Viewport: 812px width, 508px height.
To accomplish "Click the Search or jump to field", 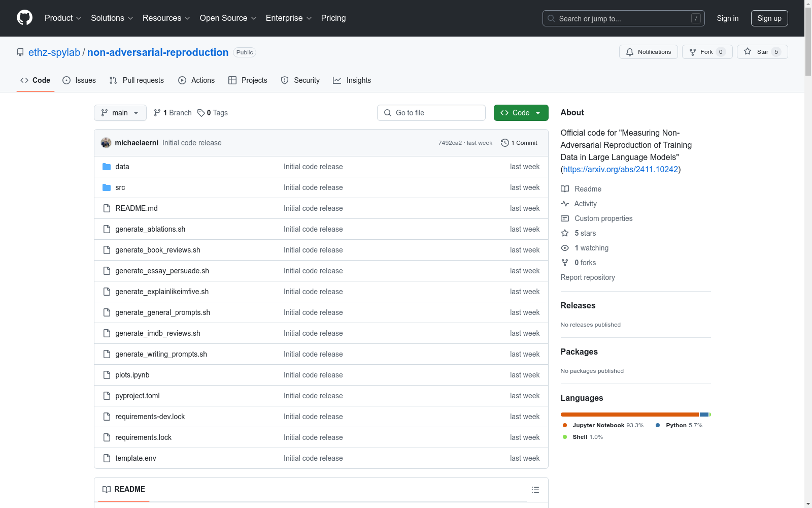I will click(x=624, y=18).
